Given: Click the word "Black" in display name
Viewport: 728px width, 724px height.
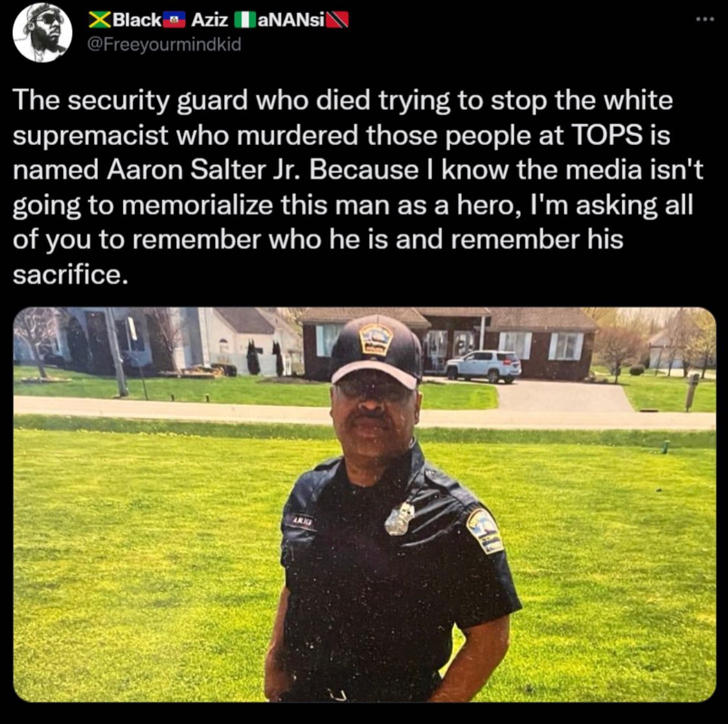Looking at the screenshot, I should [x=137, y=20].
